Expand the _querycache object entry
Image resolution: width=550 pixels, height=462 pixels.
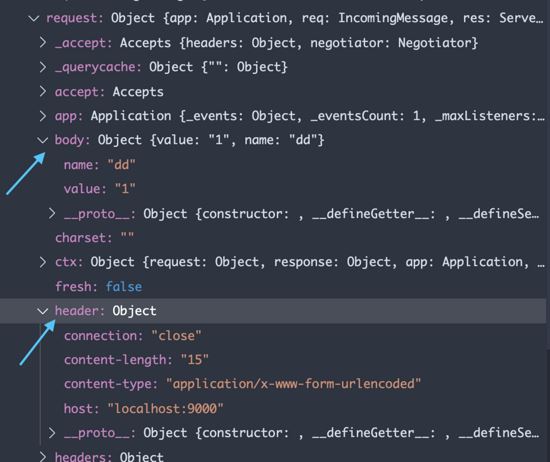[x=42, y=67]
